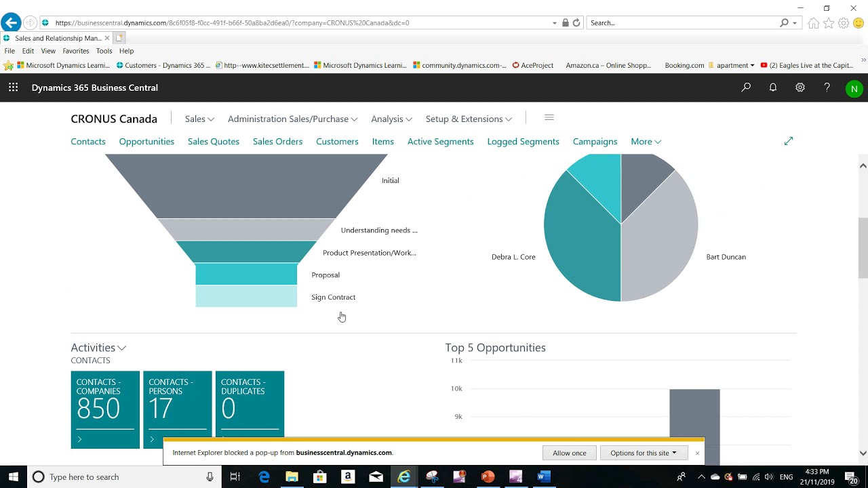The image size is (868, 488).
Task: Launch Microsoft Edge from the taskbar
Action: [x=264, y=476]
